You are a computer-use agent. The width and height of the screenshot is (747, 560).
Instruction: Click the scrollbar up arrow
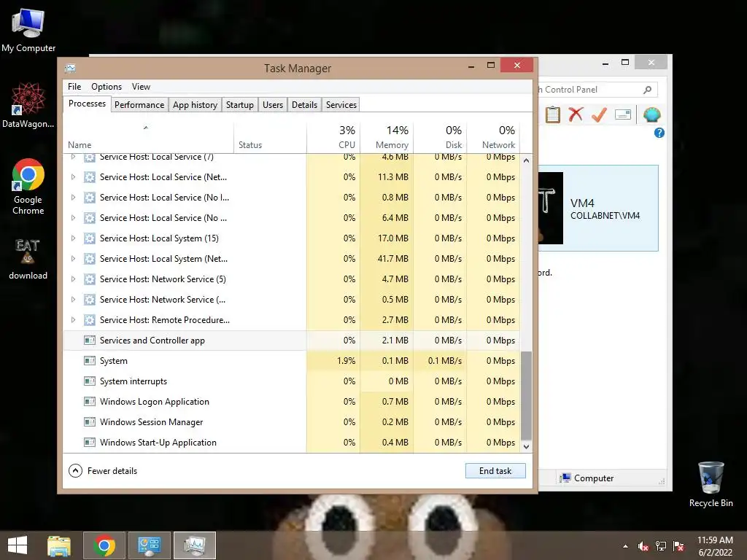coord(526,160)
